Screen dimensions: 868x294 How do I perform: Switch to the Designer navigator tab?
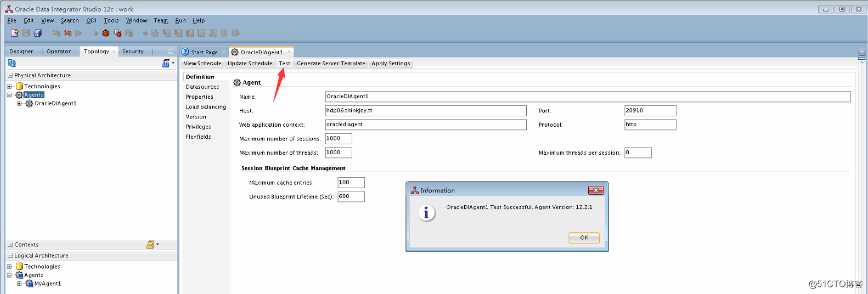(21, 52)
